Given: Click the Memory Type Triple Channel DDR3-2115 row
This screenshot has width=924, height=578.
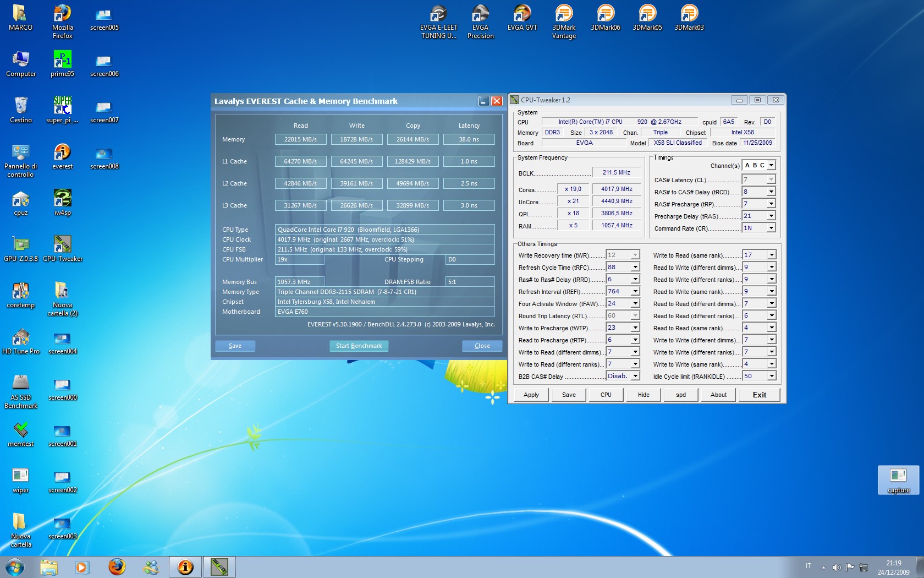Looking at the screenshot, I should (x=384, y=292).
